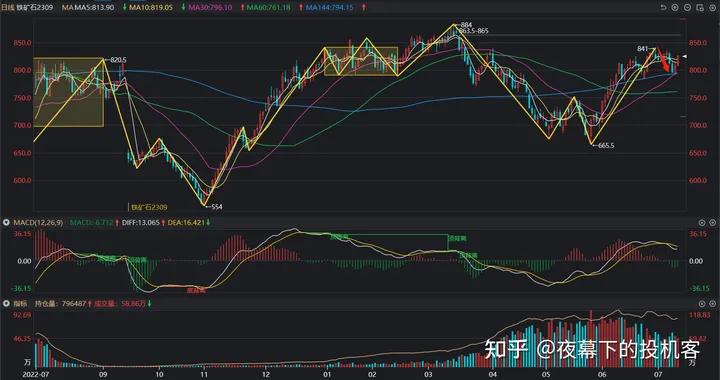Viewport: 720px width, 380px height.
Task: Click the MA144:794.15 moving average label
Action: click(330, 7)
